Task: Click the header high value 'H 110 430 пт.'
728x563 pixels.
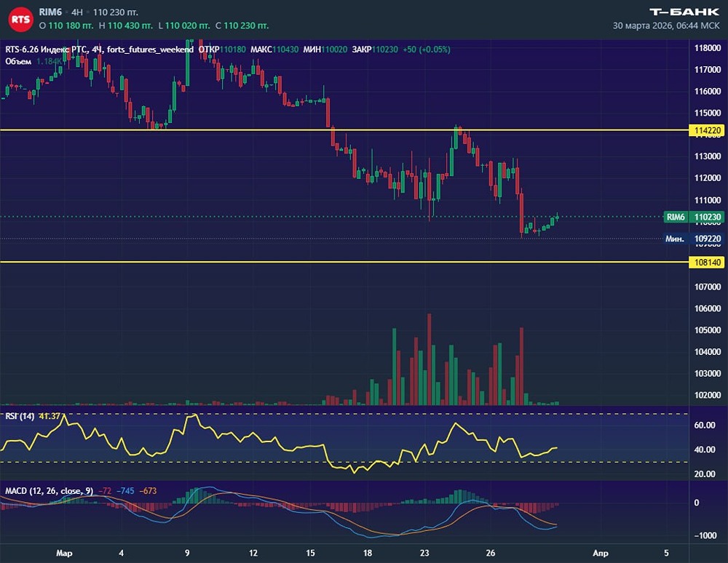Action: [x=126, y=25]
